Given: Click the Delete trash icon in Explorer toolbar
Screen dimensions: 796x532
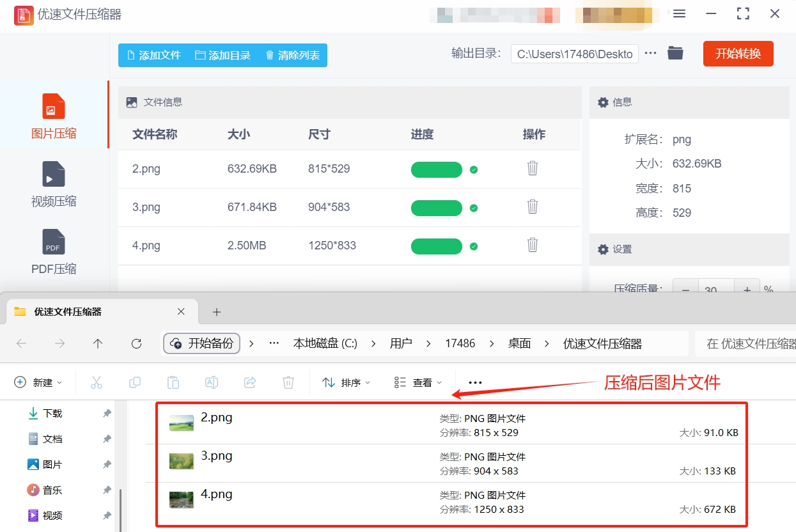Looking at the screenshot, I should [288, 382].
